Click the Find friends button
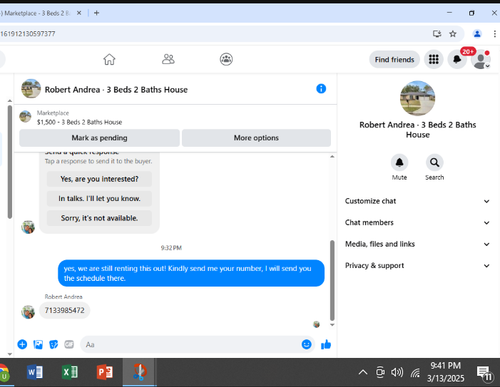The height and width of the screenshot is (387, 500). 394,59
